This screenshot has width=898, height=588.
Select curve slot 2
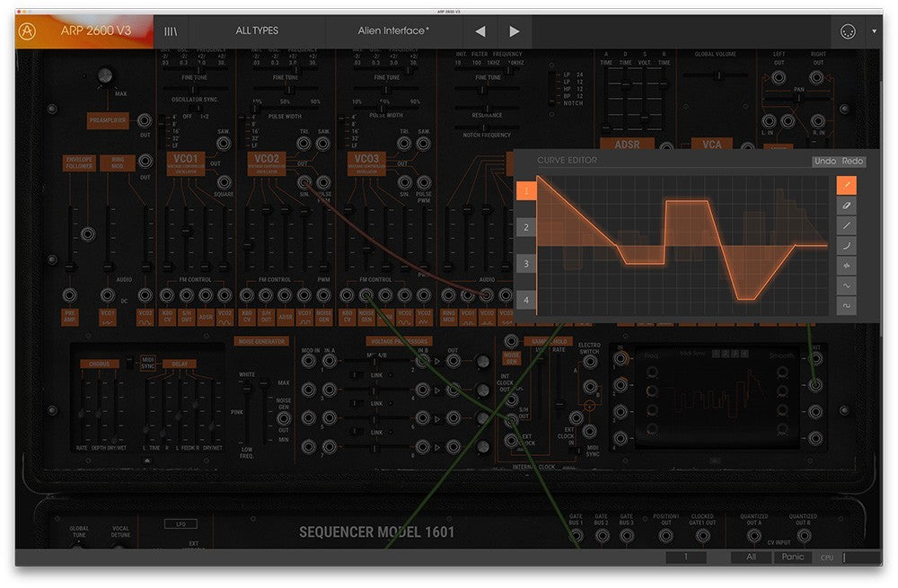pos(526,227)
